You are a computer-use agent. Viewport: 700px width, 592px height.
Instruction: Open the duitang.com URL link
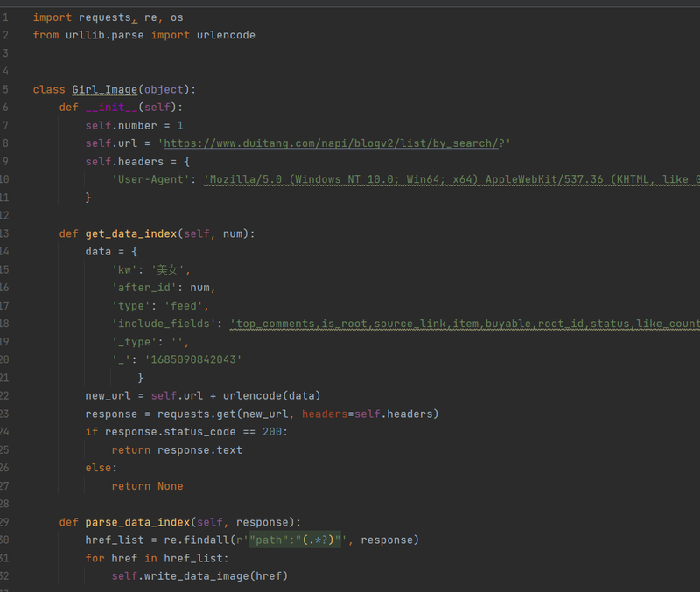(x=331, y=143)
